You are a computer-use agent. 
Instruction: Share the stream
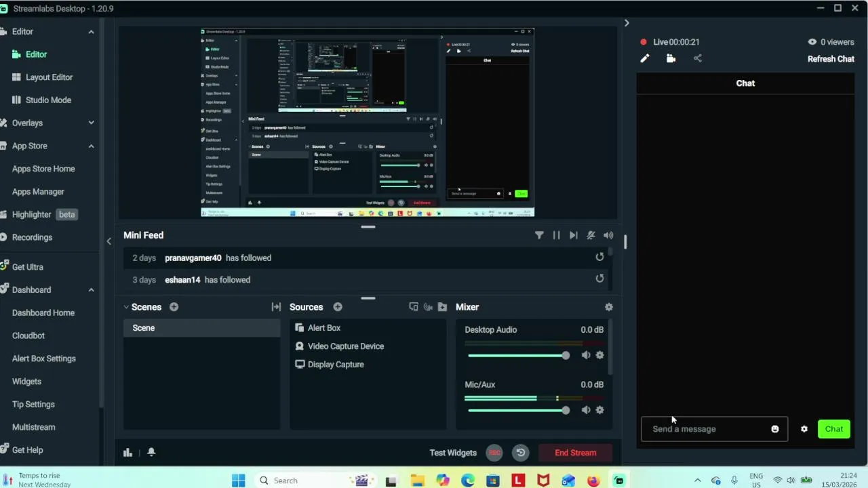(x=698, y=58)
